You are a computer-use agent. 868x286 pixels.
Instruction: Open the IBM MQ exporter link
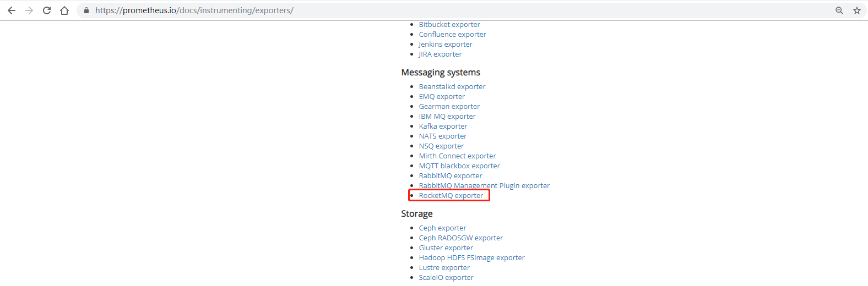[x=447, y=117]
